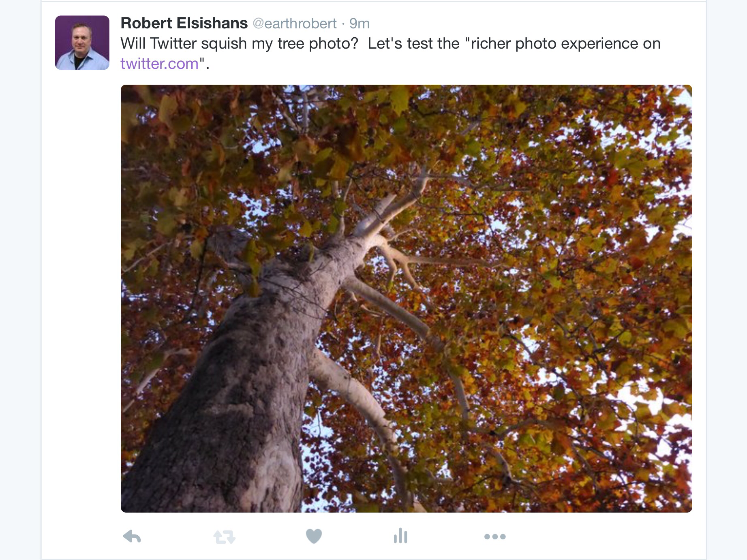Click the three-dot more icon
The height and width of the screenshot is (560, 747).
(495, 536)
